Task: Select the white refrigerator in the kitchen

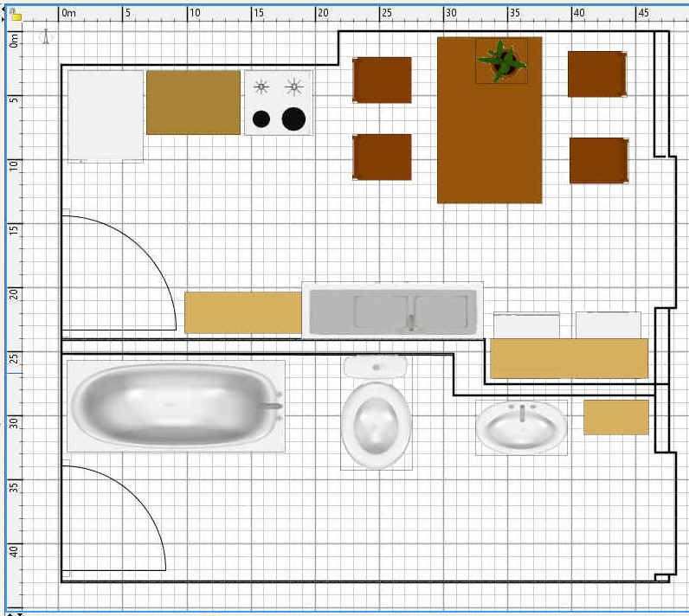Action: point(106,116)
